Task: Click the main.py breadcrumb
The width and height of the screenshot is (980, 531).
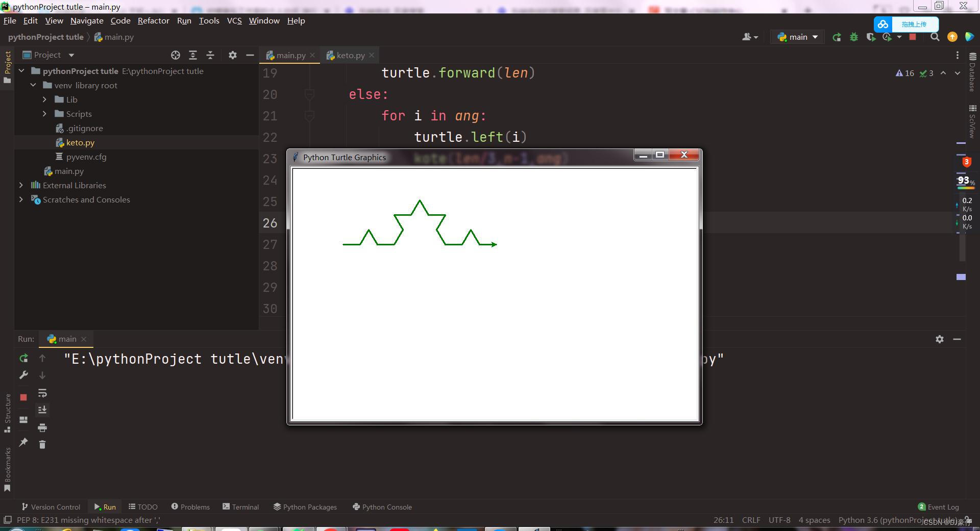Action: [x=118, y=37]
